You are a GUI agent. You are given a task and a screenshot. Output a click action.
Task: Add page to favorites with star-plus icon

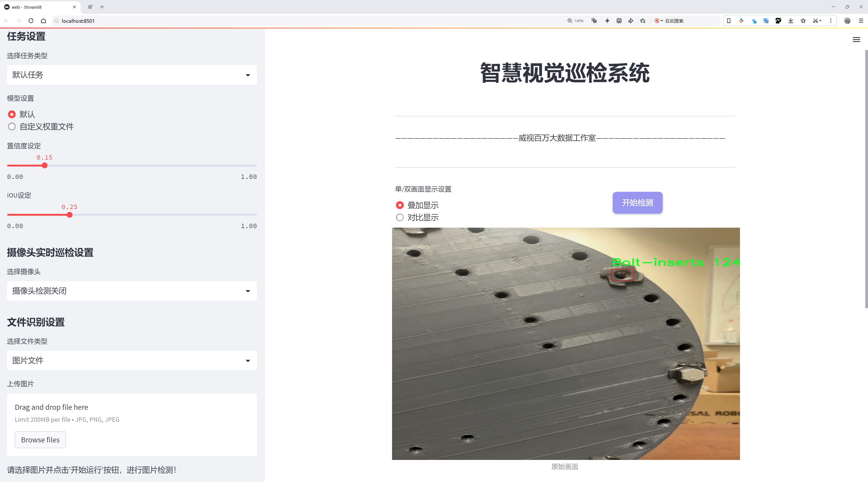643,20
